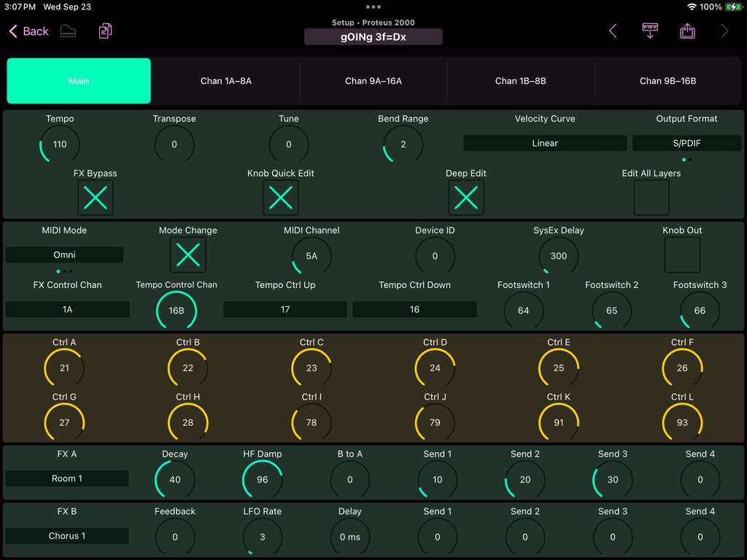
Task: Switch to Chan 9B–16B tab
Action: (x=667, y=81)
